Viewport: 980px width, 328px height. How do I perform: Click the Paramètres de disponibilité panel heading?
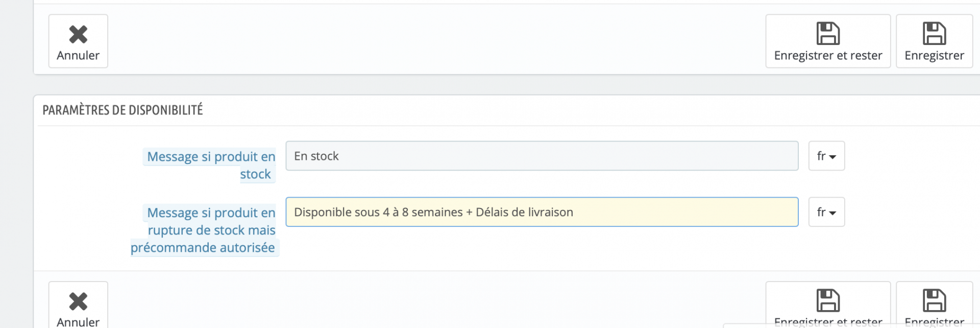click(122, 110)
